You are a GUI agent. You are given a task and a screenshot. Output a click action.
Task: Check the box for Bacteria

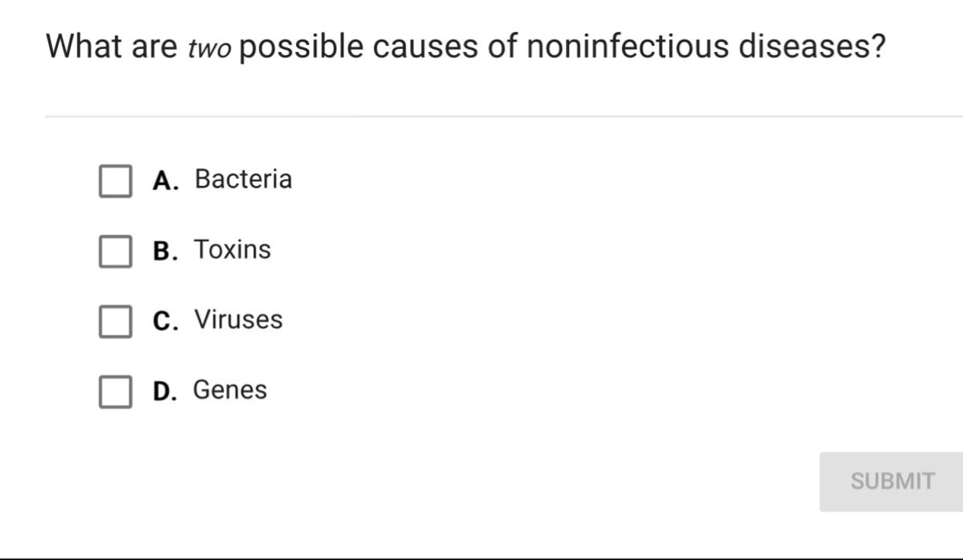tap(116, 181)
